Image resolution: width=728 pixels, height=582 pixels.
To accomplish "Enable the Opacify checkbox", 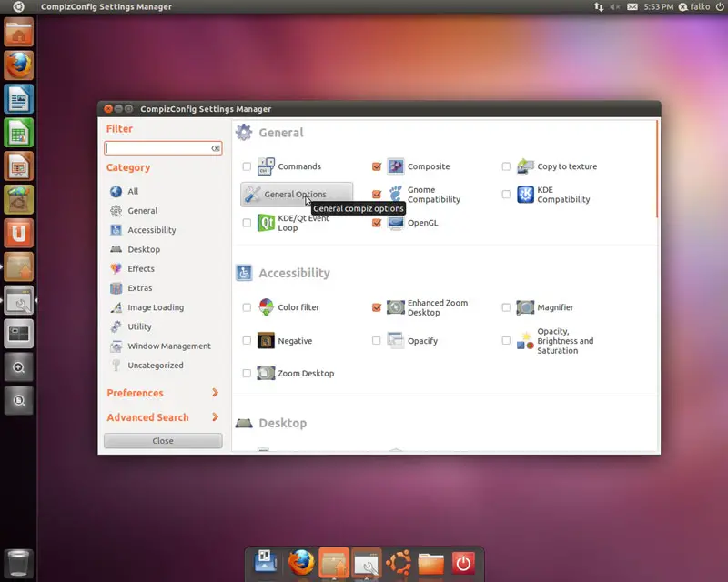I will point(377,341).
